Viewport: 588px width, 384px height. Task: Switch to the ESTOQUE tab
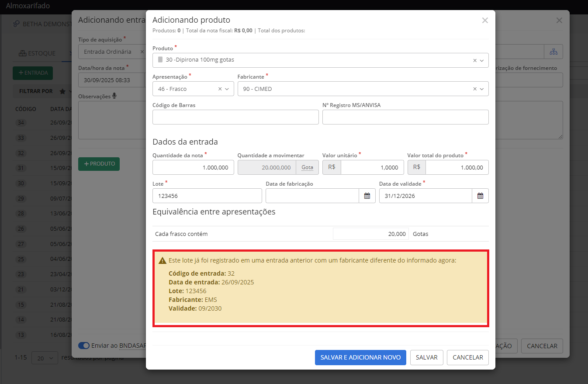coord(37,53)
